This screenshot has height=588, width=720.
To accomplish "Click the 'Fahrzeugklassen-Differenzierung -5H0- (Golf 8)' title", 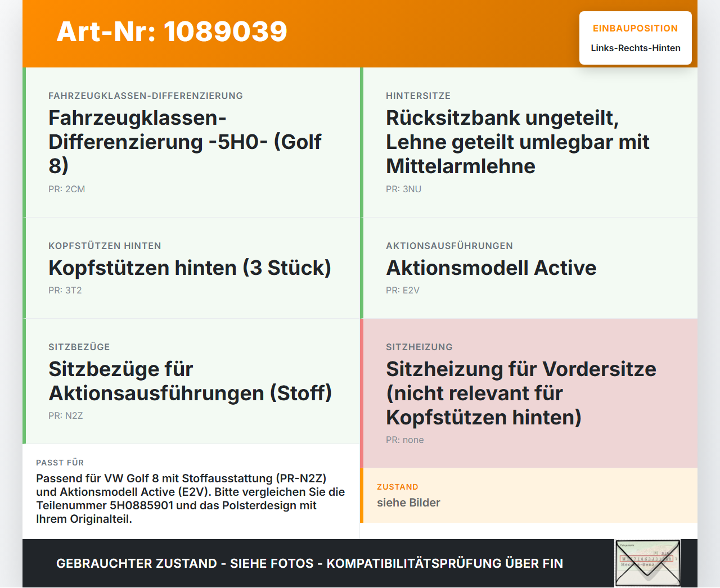I will click(x=185, y=142).
